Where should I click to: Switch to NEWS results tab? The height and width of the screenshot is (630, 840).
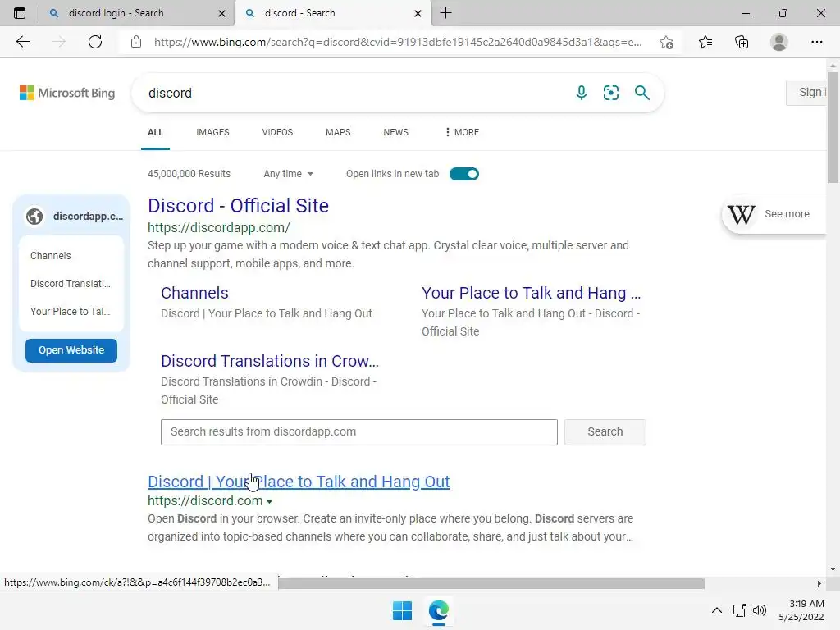point(396,132)
